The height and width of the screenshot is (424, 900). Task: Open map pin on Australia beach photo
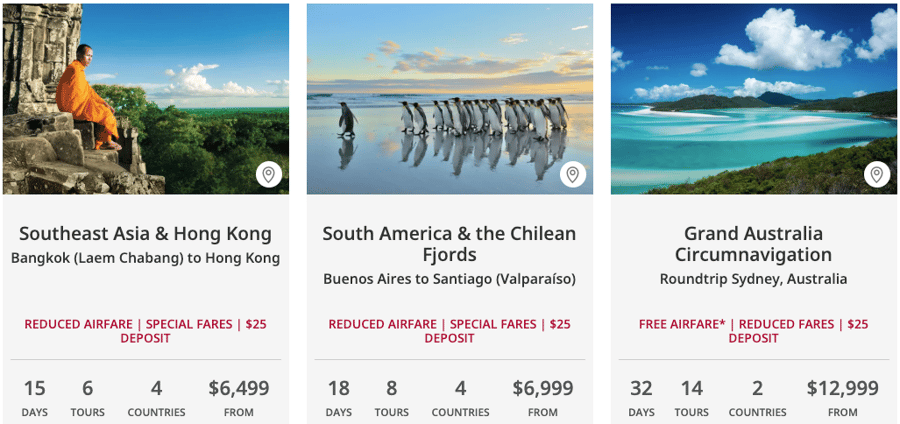[x=876, y=174]
